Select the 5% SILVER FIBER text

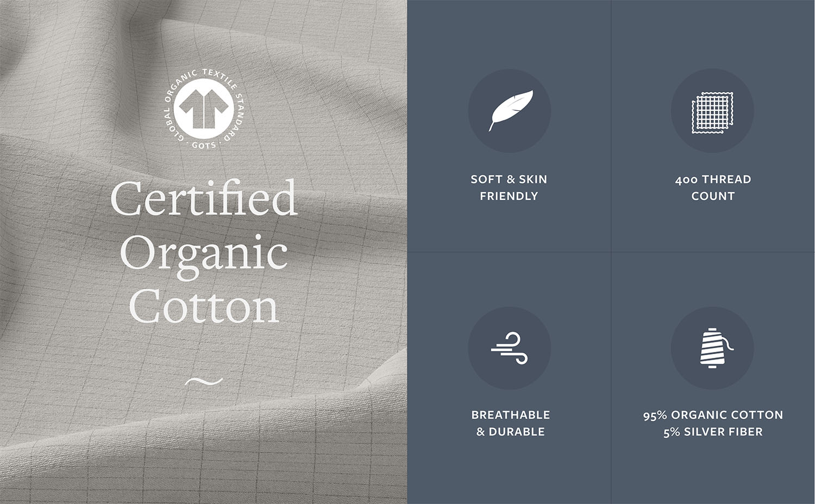[x=713, y=432]
